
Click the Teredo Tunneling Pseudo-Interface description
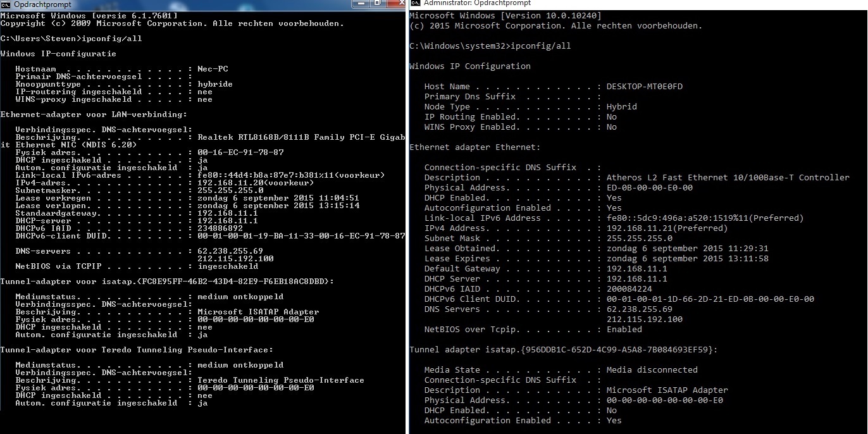click(x=280, y=380)
